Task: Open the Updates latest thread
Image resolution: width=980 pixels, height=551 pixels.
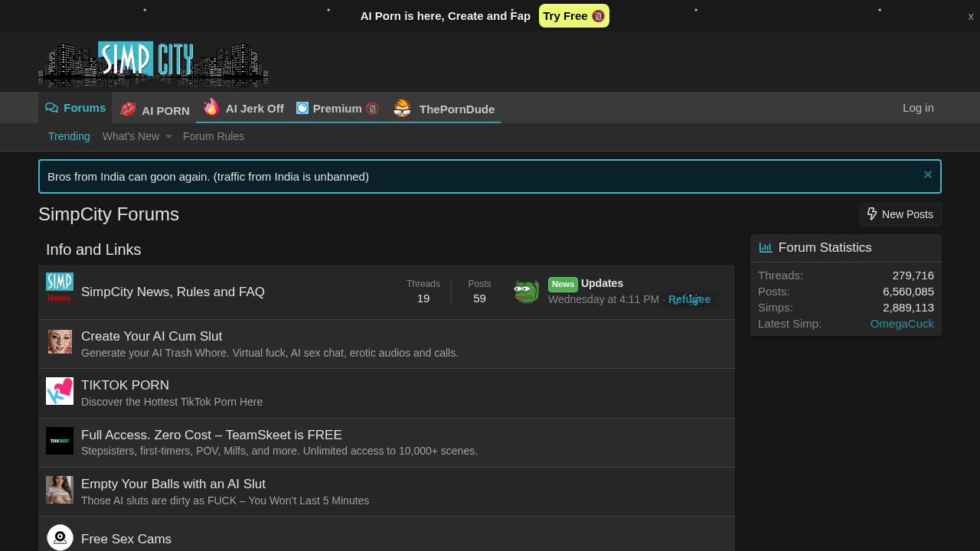Action: click(x=602, y=283)
